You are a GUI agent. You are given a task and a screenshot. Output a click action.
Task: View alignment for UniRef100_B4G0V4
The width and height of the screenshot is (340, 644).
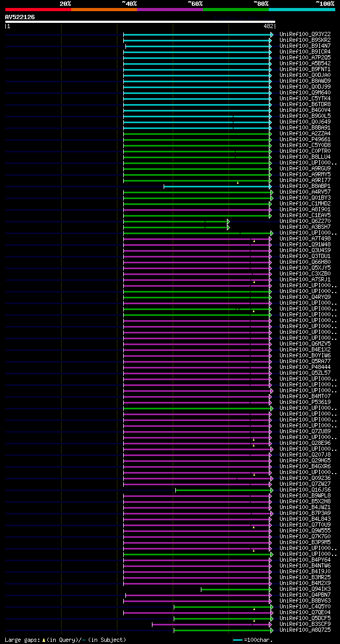[x=305, y=110]
